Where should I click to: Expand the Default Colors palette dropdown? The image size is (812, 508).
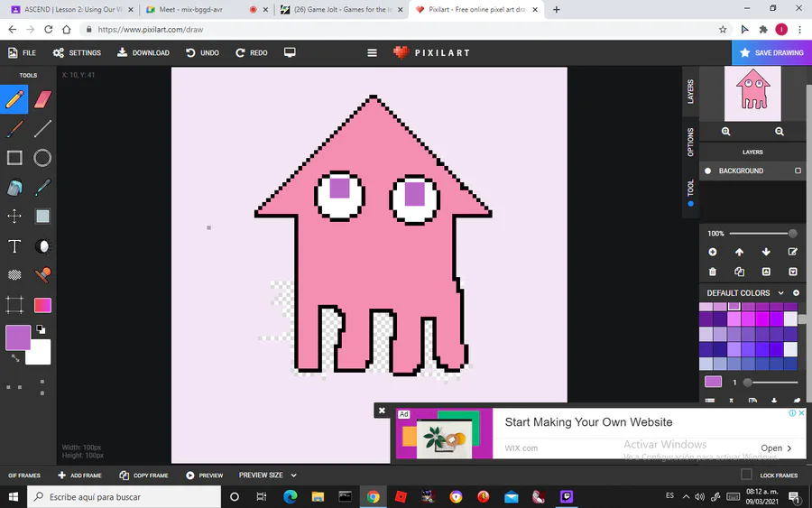point(781,293)
